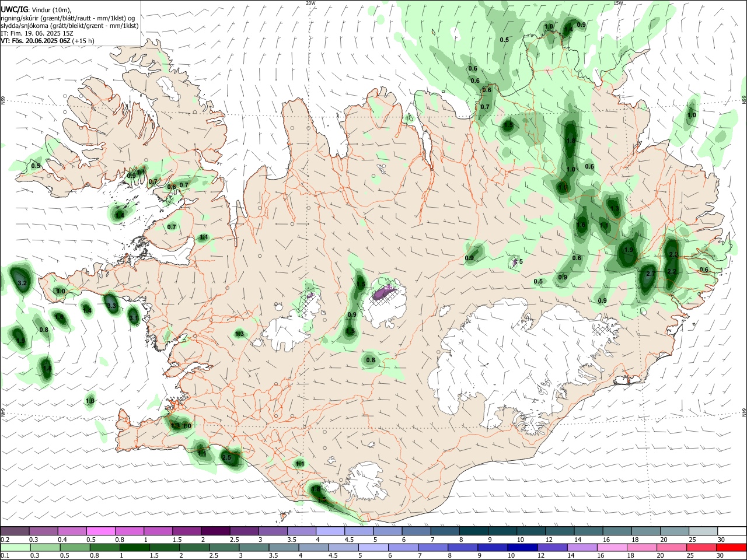Select lower legend green swatch between 0.5 and 0.8
This screenshot has height=560, width=747.
pos(75,547)
